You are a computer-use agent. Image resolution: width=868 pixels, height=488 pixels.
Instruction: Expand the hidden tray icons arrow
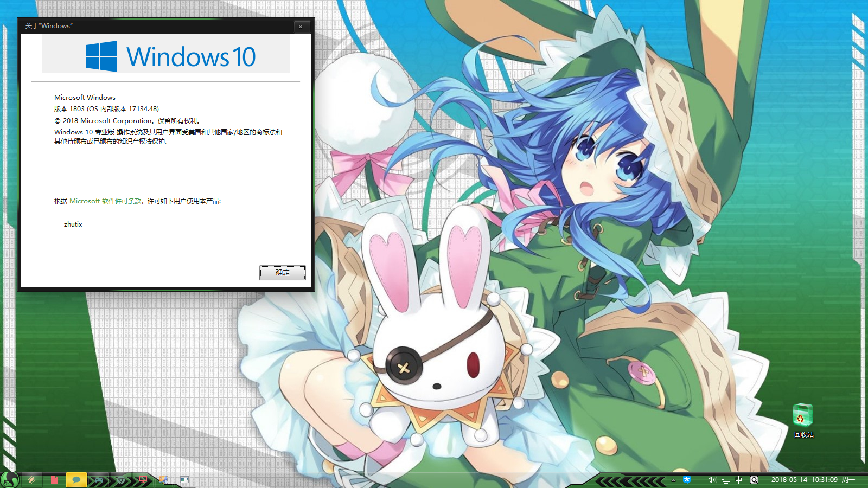pos(673,480)
